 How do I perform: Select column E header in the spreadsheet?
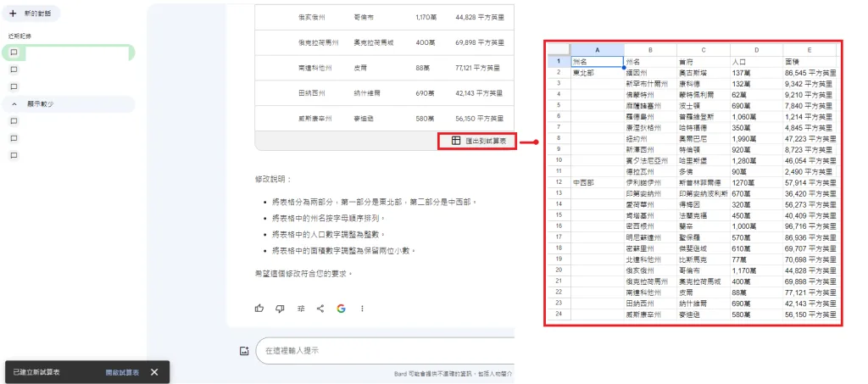tap(810, 50)
